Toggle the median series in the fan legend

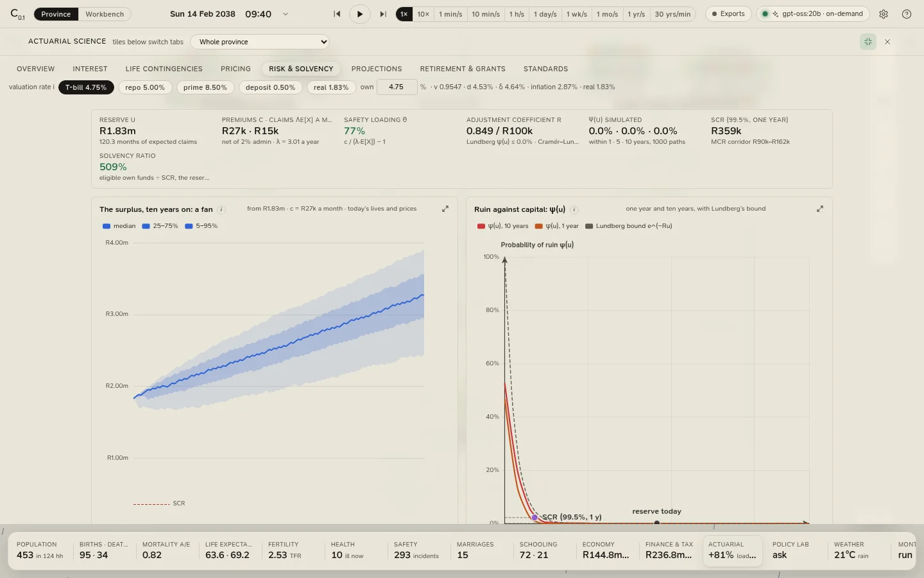click(x=119, y=226)
